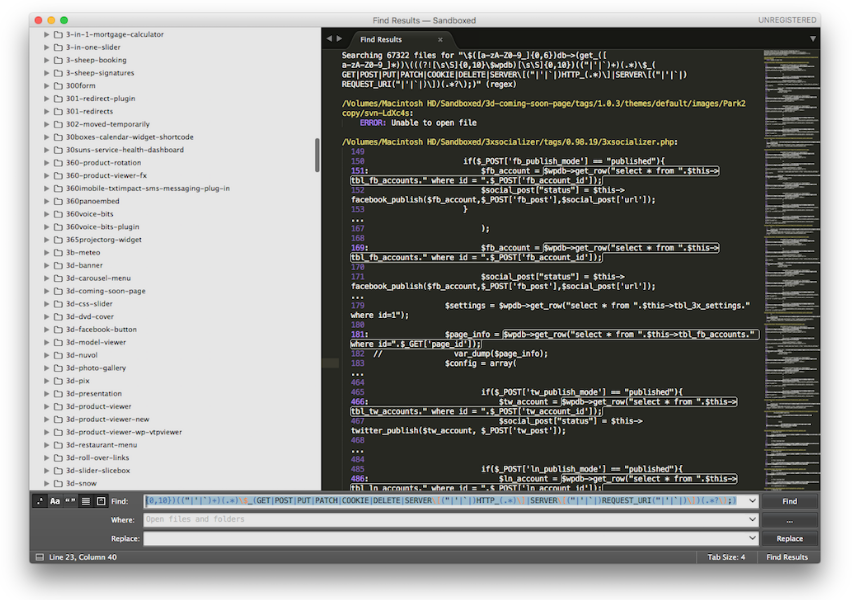This screenshot has height=600, width=867.
Task: Open the Find history dropdown
Action: 752,501
